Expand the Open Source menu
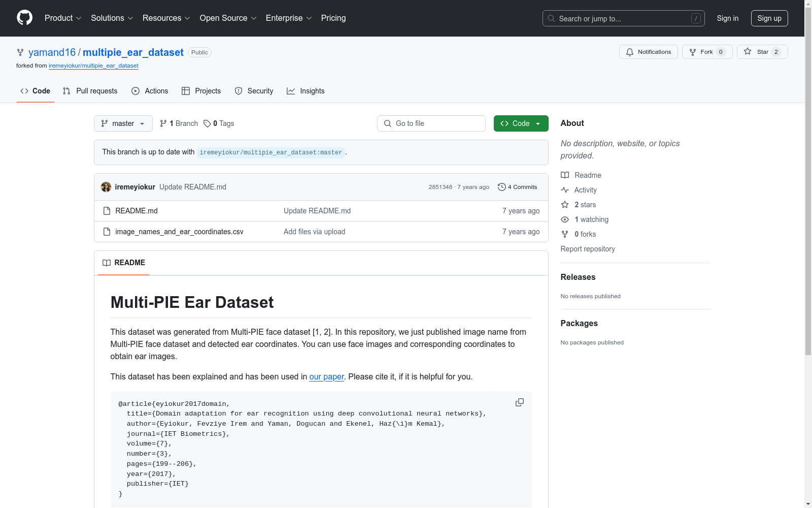 click(x=228, y=18)
